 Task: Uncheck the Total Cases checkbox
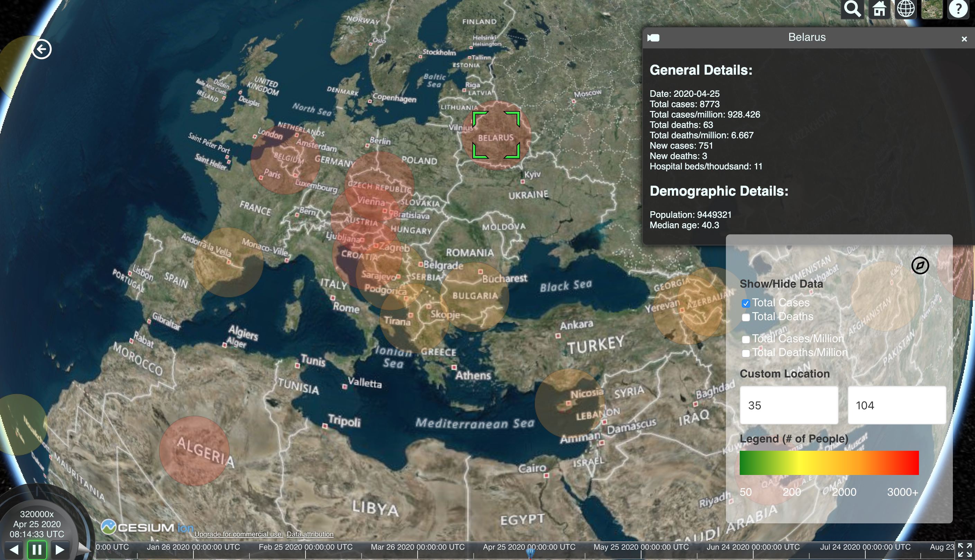746,304
